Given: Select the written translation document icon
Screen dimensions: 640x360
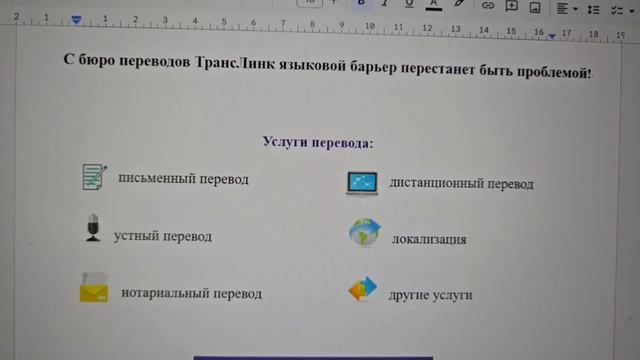Looking at the screenshot, I should pyautogui.click(x=95, y=177).
